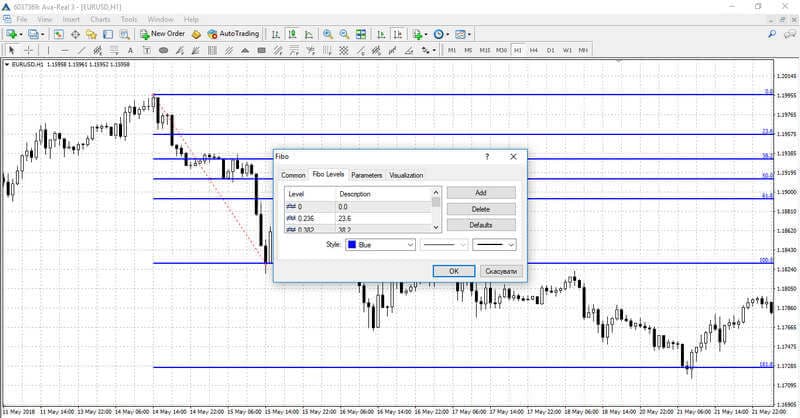Select the triangle shape tool
Viewport: 800px width, 418px height.
pyautogui.click(x=244, y=50)
